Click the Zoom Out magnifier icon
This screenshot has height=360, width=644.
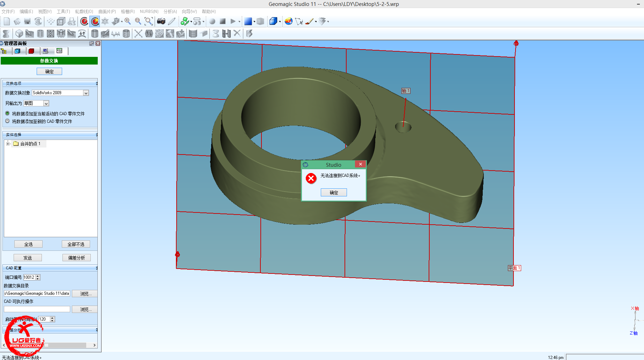click(138, 21)
